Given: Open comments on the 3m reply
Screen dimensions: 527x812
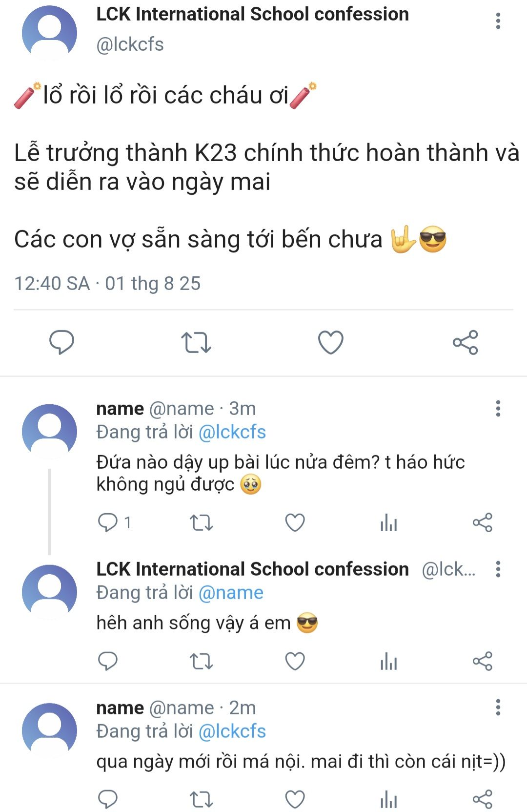Looking at the screenshot, I should (108, 522).
